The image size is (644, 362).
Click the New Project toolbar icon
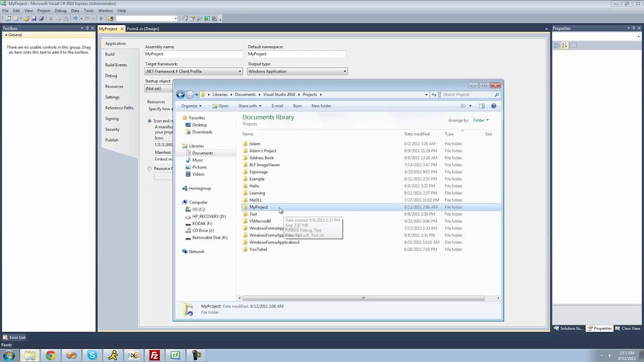click(x=8, y=19)
